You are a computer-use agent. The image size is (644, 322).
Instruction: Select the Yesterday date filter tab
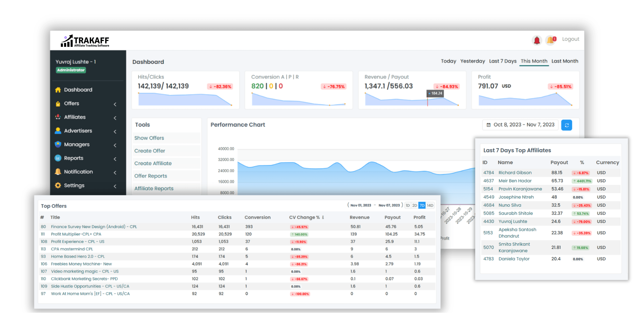click(x=472, y=61)
